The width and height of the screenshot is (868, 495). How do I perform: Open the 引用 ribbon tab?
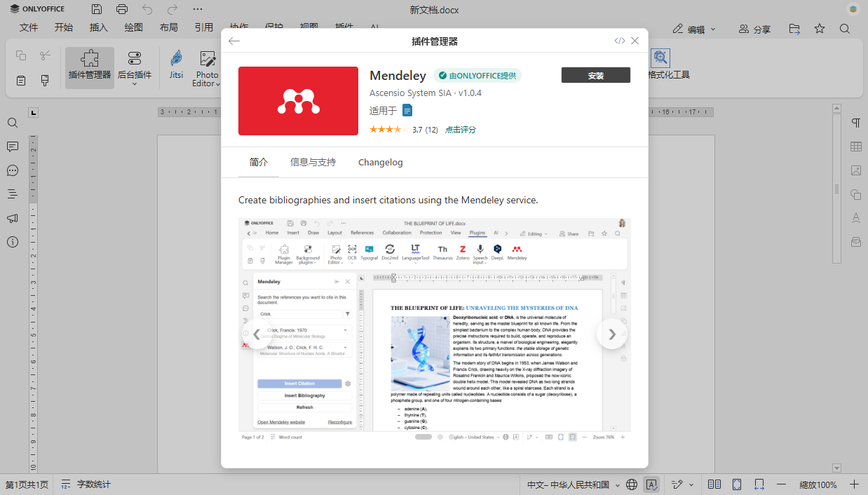[x=204, y=28]
